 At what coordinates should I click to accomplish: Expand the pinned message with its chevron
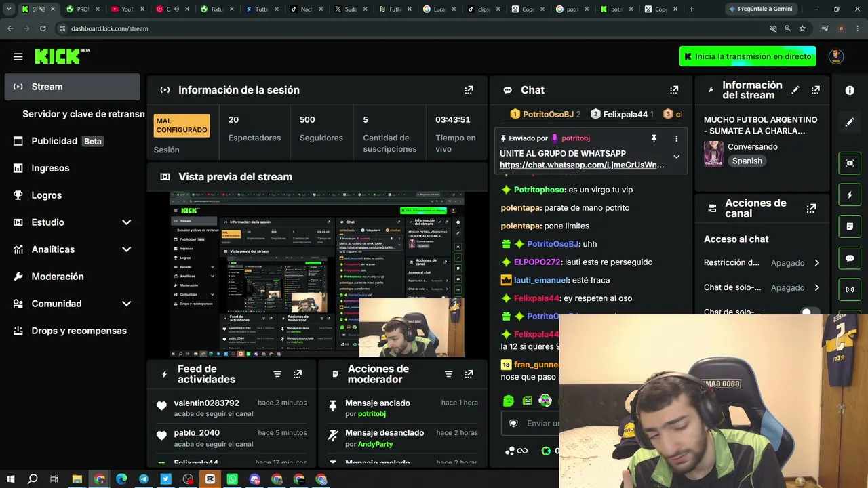click(676, 157)
